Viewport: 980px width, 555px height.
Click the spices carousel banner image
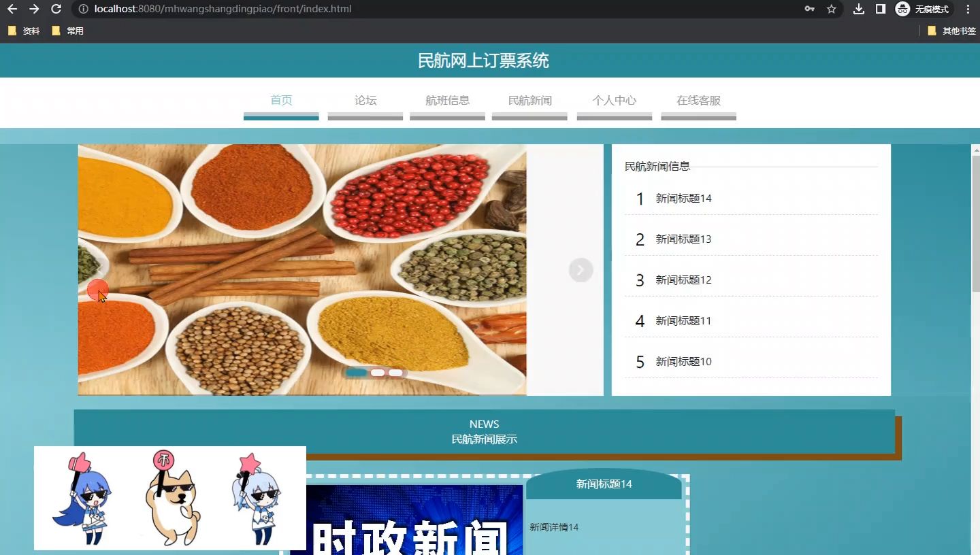(x=302, y=269)
